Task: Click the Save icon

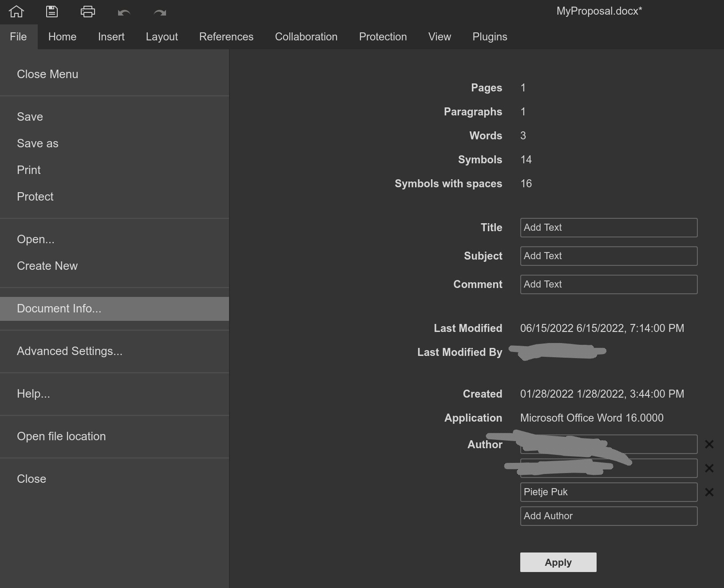Action: click(51, 11)
